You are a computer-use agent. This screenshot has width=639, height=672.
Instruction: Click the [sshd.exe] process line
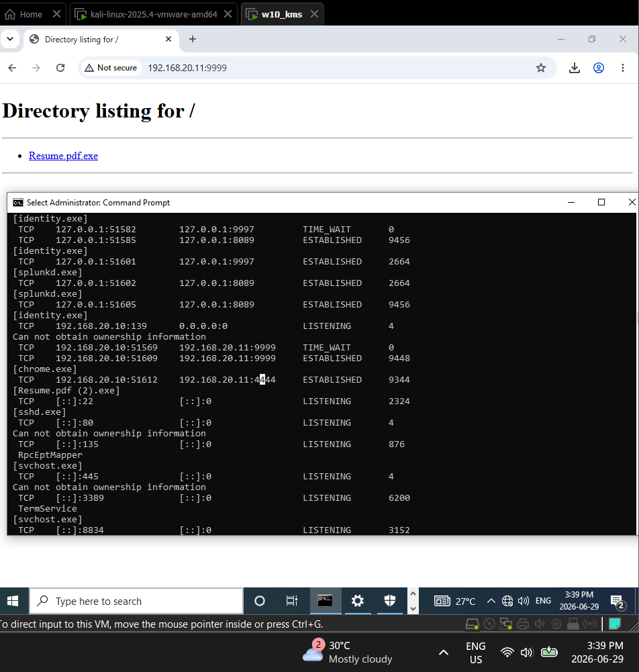click(x=40, y=412)
